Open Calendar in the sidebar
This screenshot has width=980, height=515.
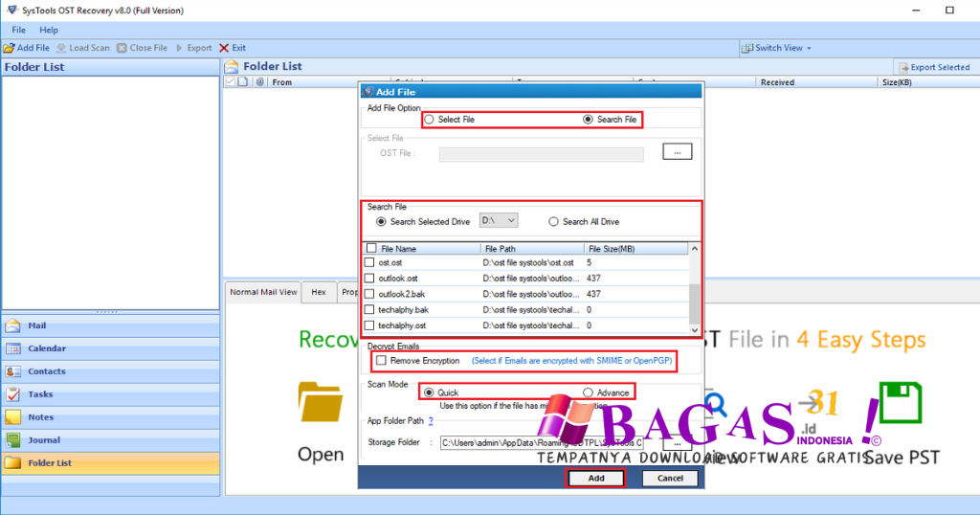[x=111, y=348]
